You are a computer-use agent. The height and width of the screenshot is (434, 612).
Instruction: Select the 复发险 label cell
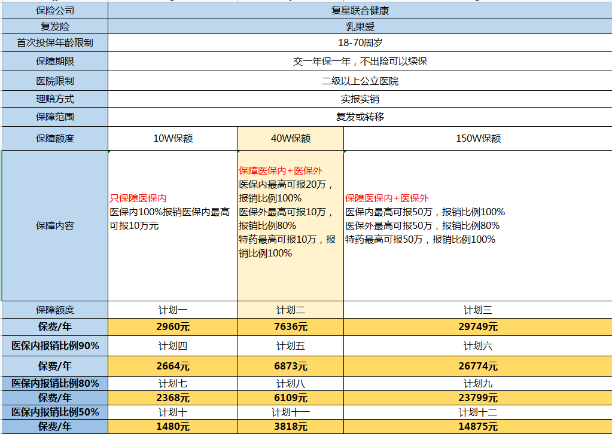(x=55, y=26)
